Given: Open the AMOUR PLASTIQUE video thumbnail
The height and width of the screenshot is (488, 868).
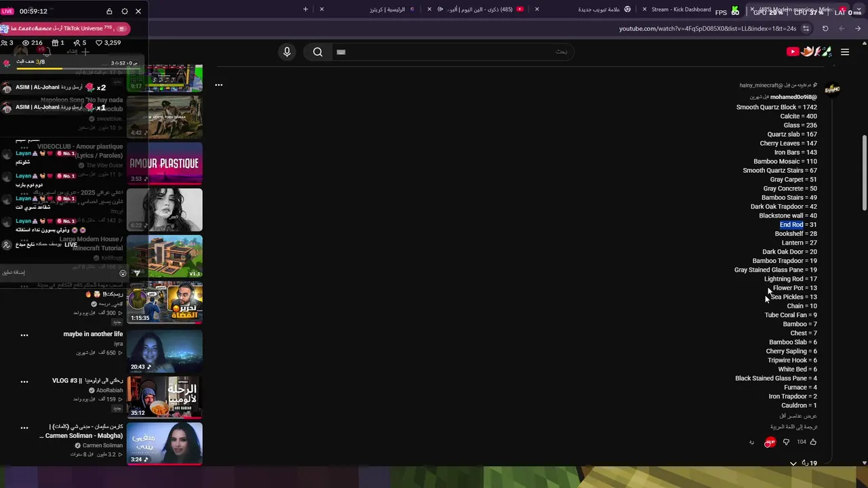Looking at the screenshot, I should tap(164, 163).
